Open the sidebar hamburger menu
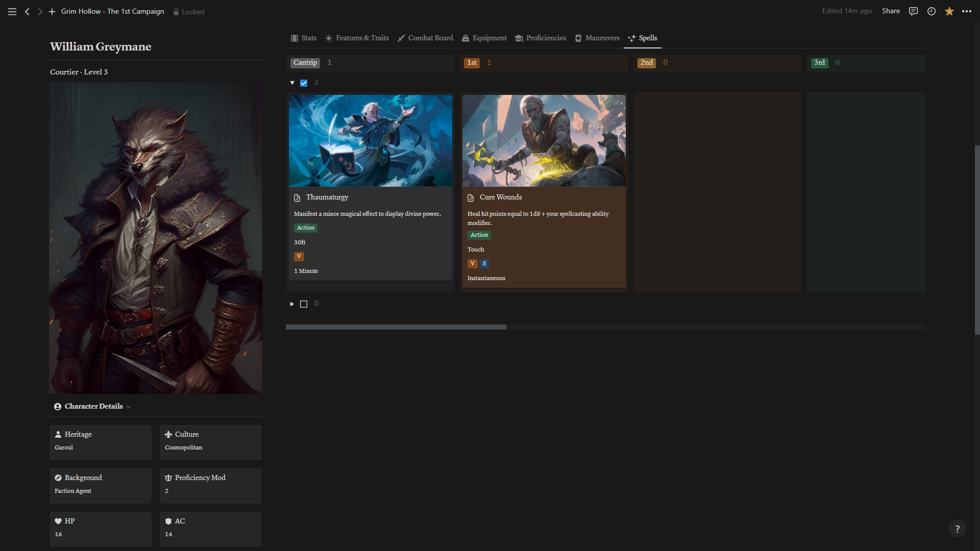The width and height of the screenshot is (980, 551). pos(12,11)
